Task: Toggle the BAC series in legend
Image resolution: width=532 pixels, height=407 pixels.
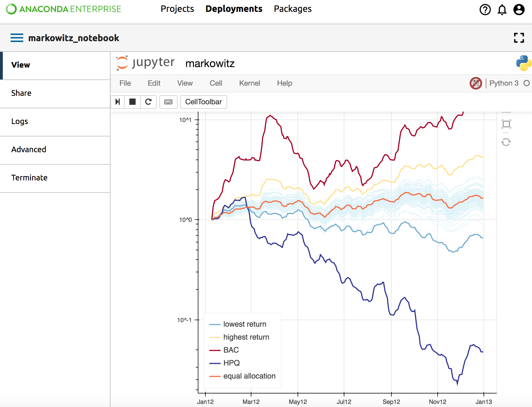Action: click(x=231, y=350)
